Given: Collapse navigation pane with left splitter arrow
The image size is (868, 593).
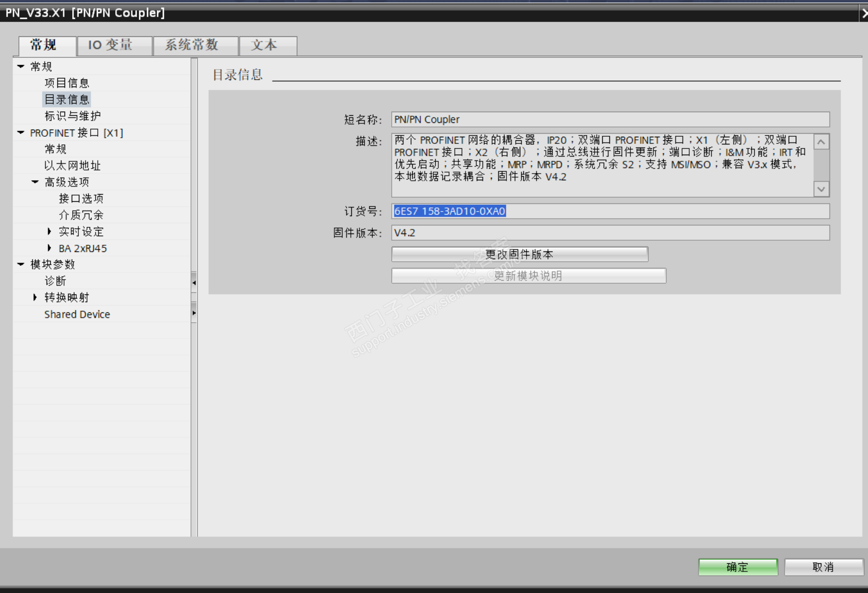Looking at the screenshot, I should click(x=194, y=282).
